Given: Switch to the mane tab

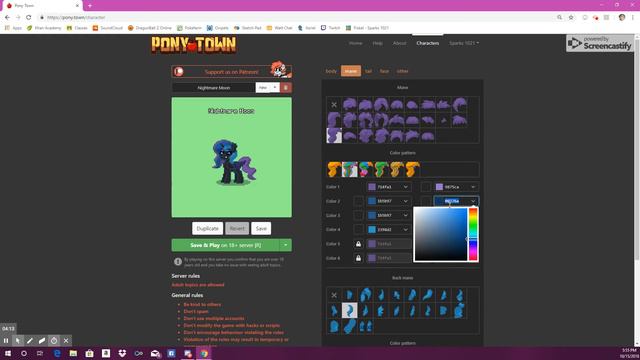Looking at the screenshot, I should 351,71.
